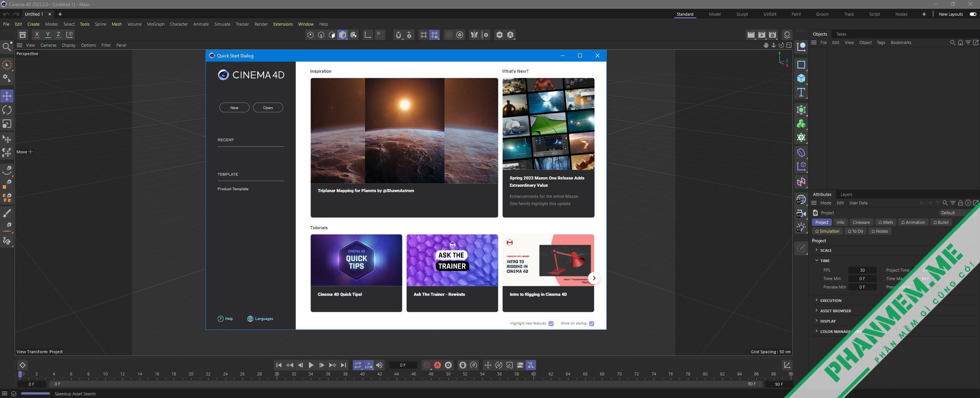This screenshot has height=398, width=980.
Task: Open Cinema 4D Quick Tips thumbnail
Action: (x=356, y=260)
